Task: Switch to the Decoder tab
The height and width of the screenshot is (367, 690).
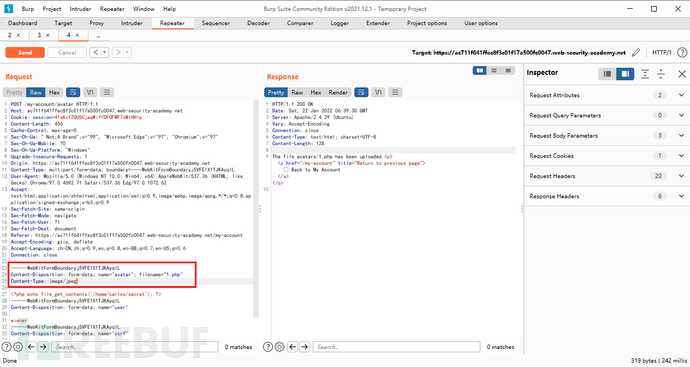Action: coord(258,23)
